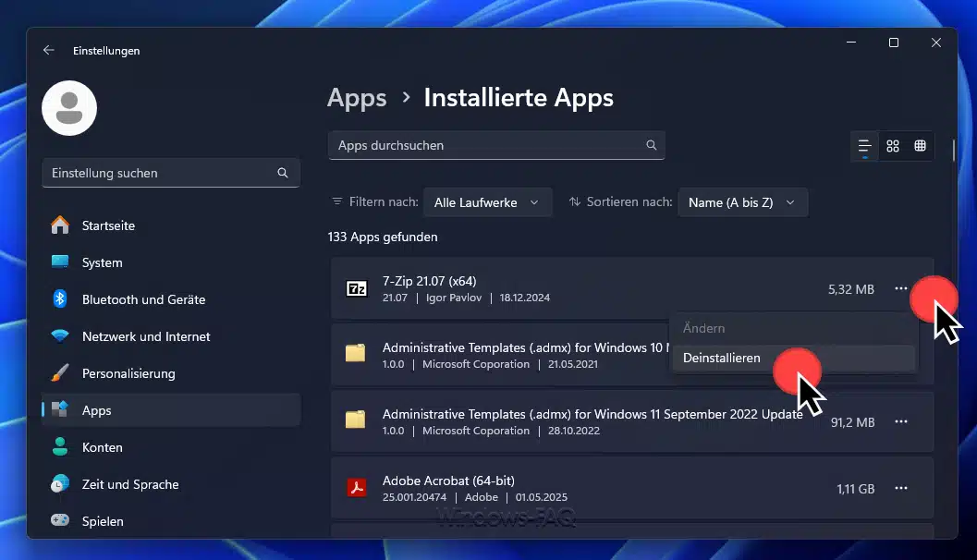Switch to list view layout icon
Screen dimensions: 977x560
[x=864, y=146]
